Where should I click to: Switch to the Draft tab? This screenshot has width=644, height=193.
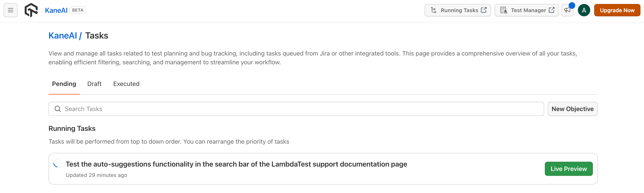94,84
